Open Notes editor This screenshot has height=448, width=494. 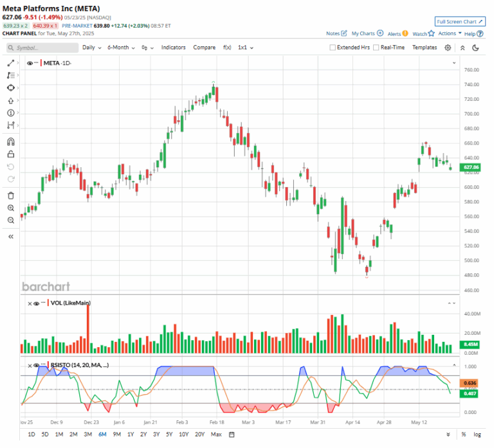tap(336, 33)
